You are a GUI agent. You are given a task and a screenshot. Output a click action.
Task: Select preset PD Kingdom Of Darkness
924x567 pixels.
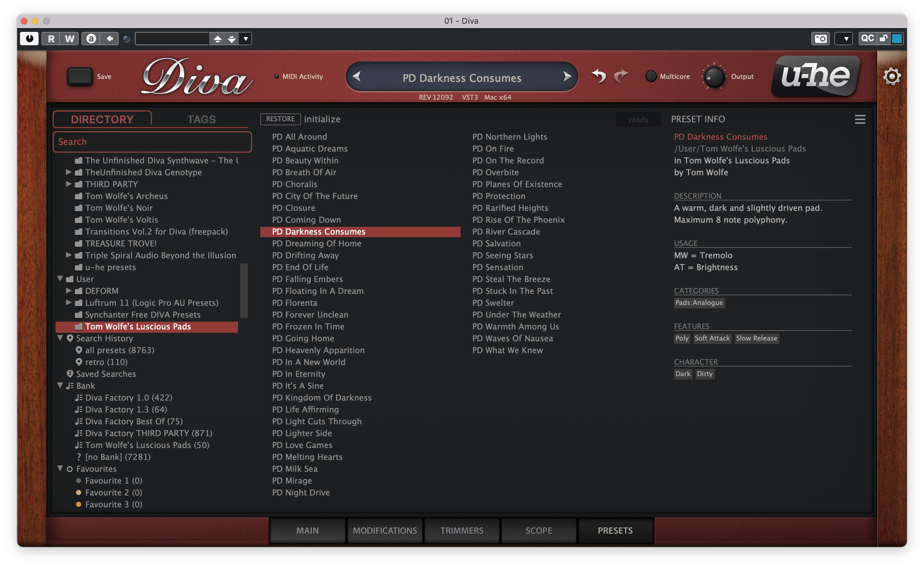point(322,398)
